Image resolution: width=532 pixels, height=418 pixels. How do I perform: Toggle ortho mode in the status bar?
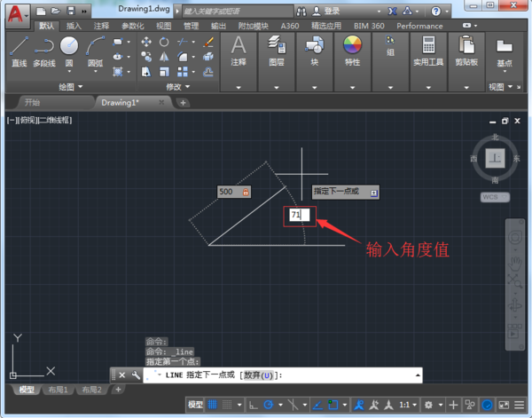(254, 405)
